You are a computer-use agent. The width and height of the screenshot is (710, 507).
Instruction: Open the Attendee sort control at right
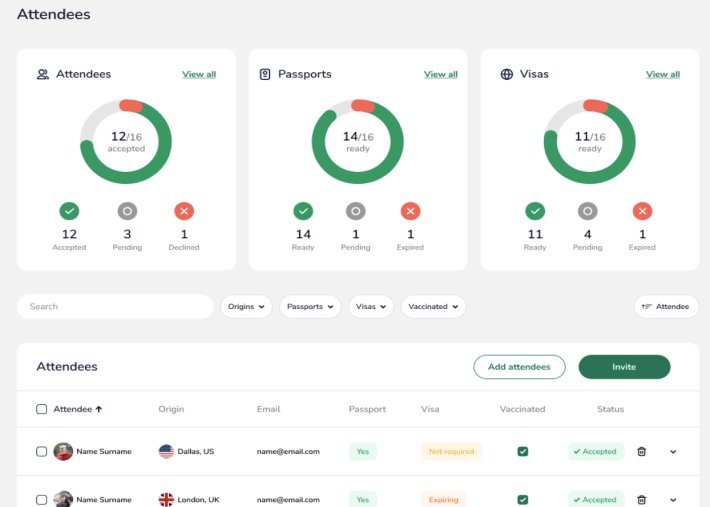666,307
